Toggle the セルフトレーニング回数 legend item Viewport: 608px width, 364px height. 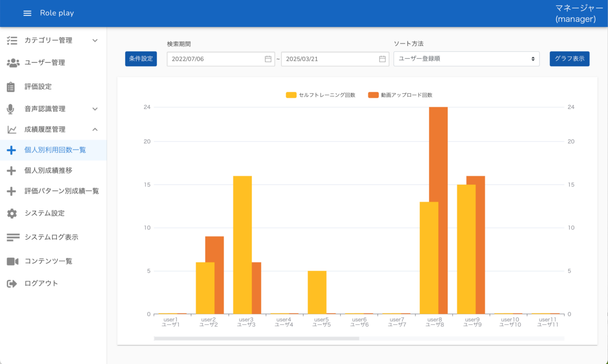[x=321, y=95]
